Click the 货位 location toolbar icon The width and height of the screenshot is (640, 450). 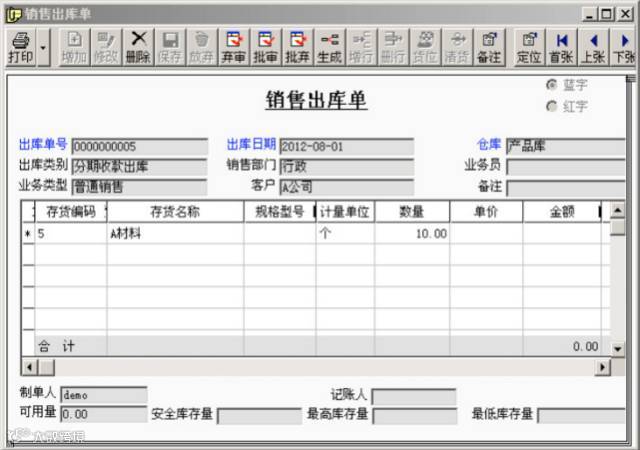click(x=425, y=47)
